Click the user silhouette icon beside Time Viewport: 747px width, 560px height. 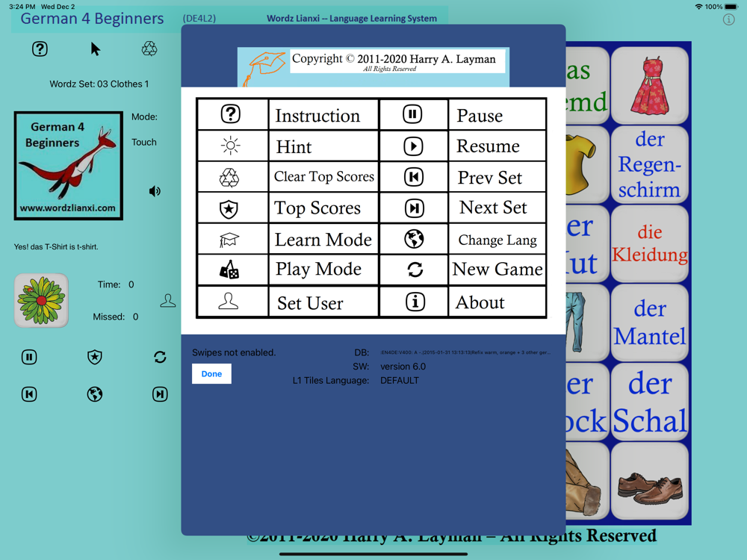[167, 300]
